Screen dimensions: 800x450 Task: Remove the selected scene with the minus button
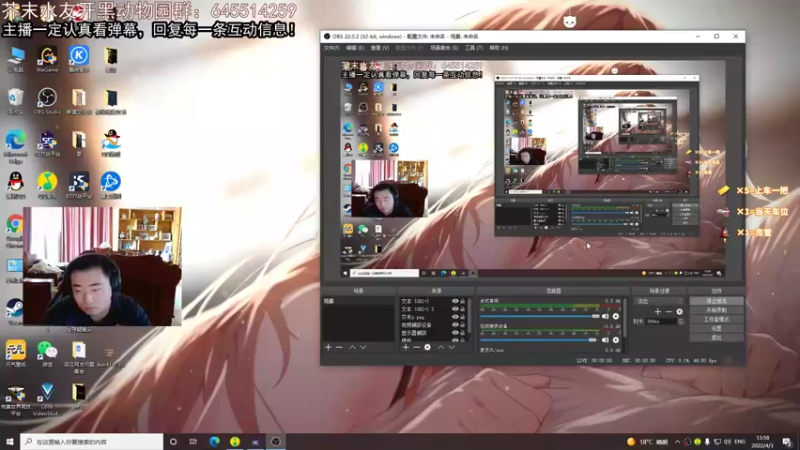point(339,347)
